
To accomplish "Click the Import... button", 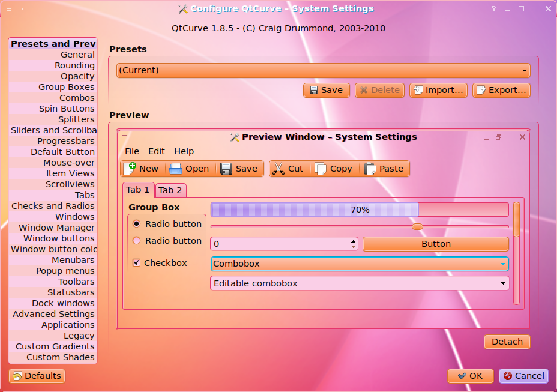I will click(x=439, y=90).
